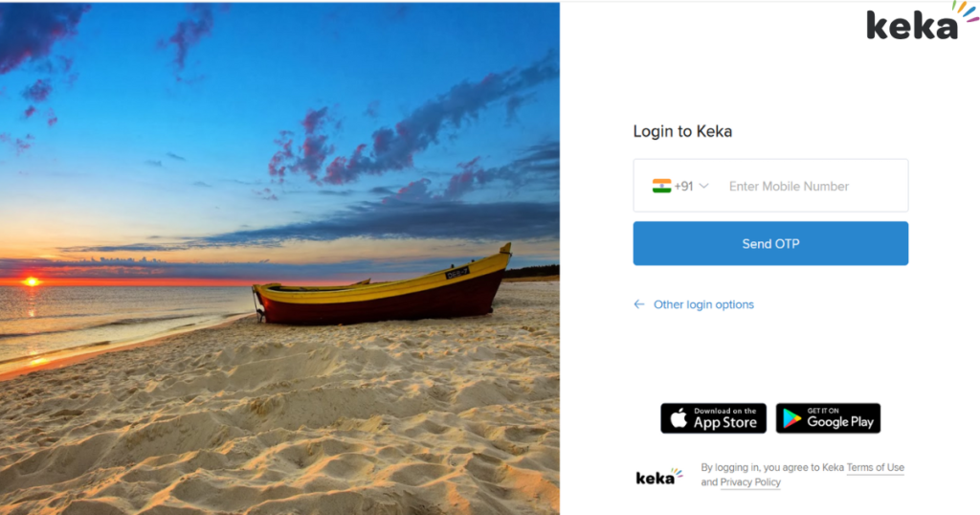Screen dimensions: 980x515
Task: Open the +91 country code dropdown
Action: coord(680,187)
